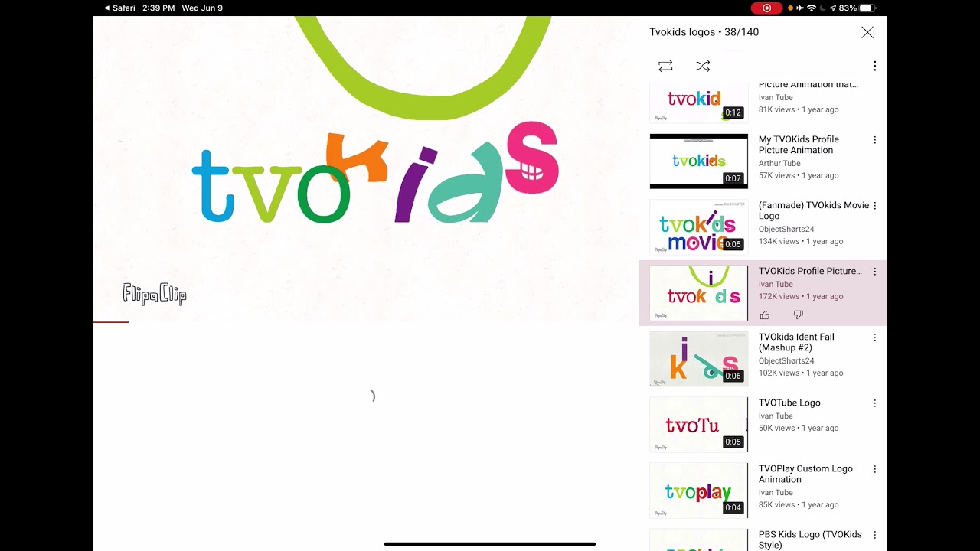Tap the battery indicator in status bar

click(x=866, y=8)
